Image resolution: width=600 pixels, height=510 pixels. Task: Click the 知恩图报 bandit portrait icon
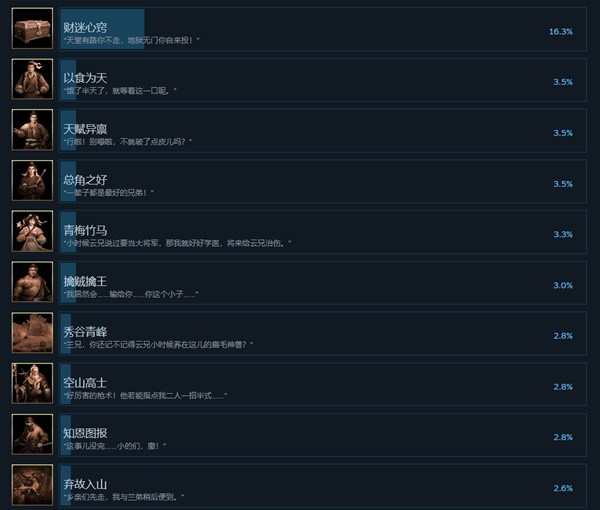(x=32, y=434)
